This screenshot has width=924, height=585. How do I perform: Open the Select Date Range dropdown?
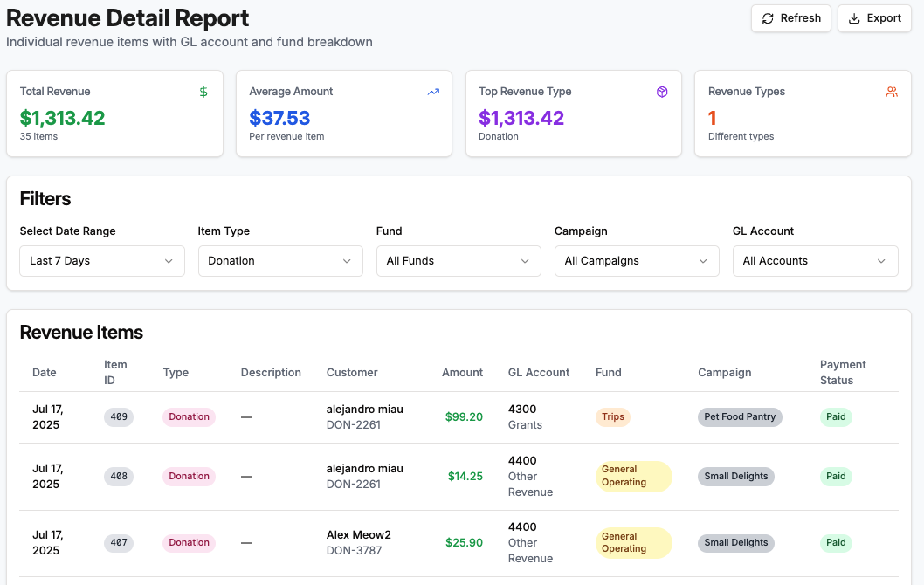(102, 261)
